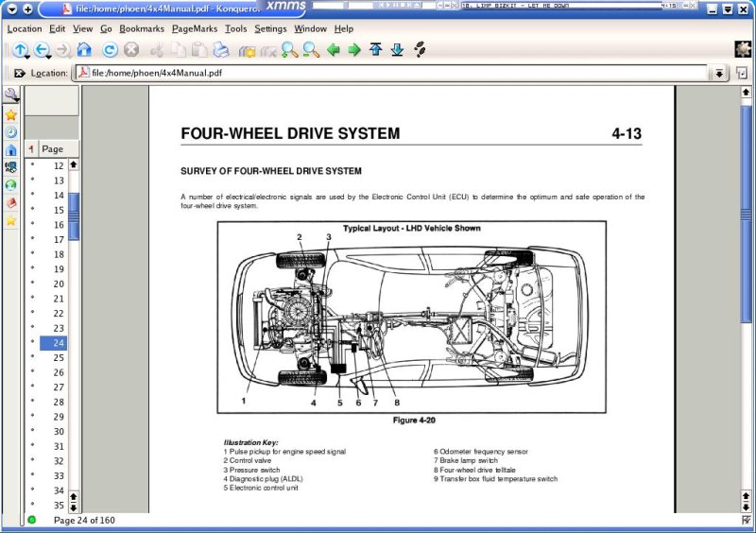
Task: Open the Settings menu
Action: click(x=270, y=28)
